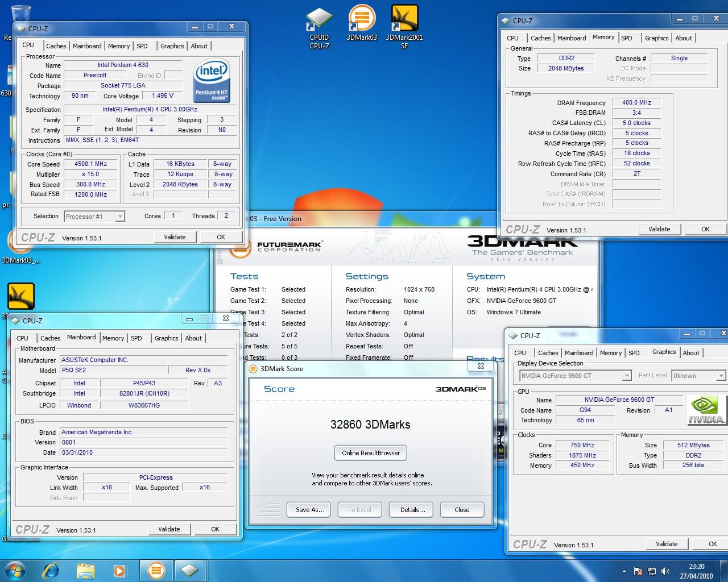Click Save As in 3DMark Score

coord(310,510)
